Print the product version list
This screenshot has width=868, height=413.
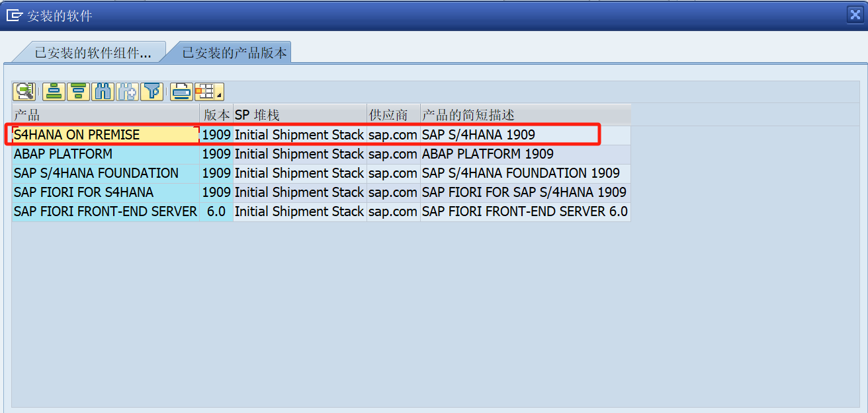click(181, 91)
